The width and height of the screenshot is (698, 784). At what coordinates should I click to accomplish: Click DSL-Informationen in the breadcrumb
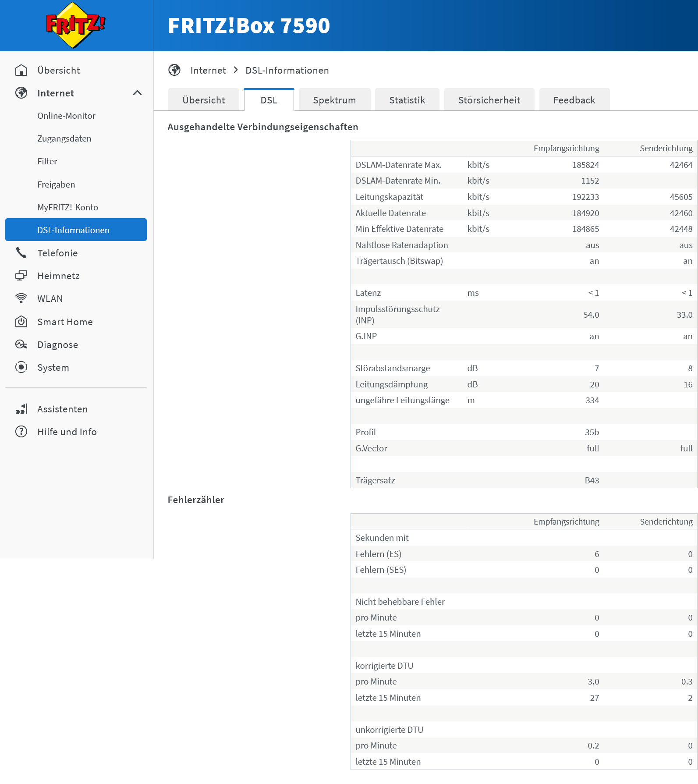287,70
